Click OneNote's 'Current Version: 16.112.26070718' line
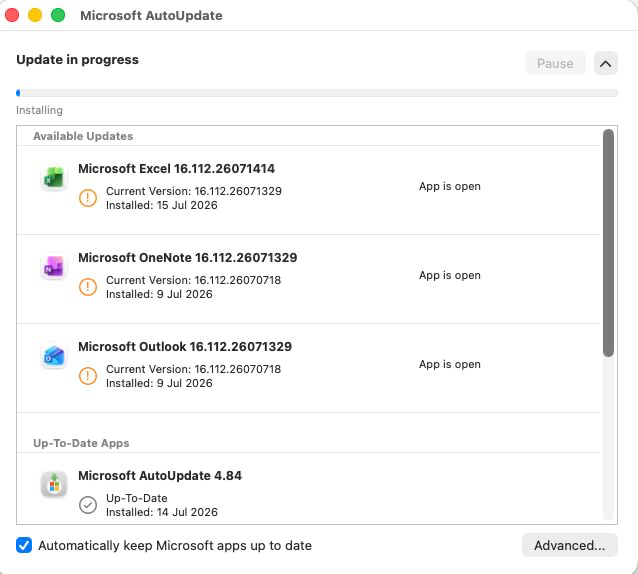 [x=193, y=280]
